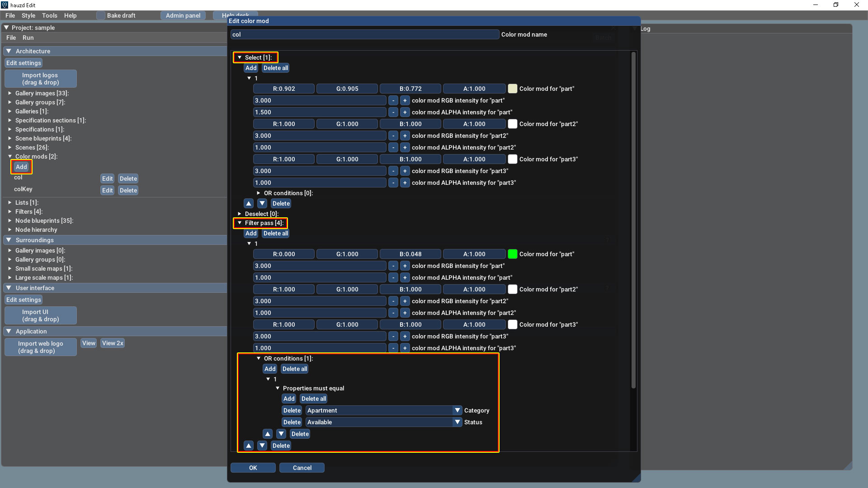Decrease Filter pass "part3" RGB intensity
Screen dimensions: 868x488
[393, 336]
